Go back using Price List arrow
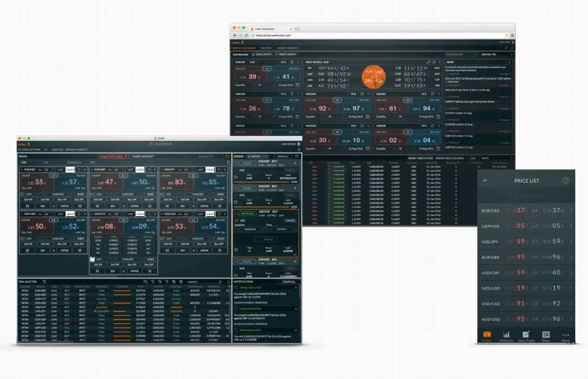This screenshot has height=379, width=588. pyautogui.click(x=485, y=181)
